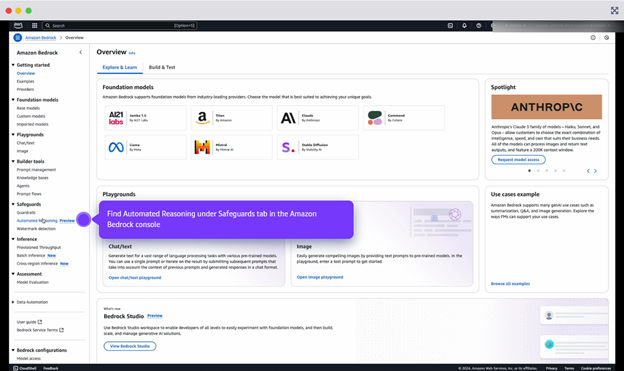624x371 pixels.
Task: Open Knowledge bases under Builder tools
Action: click(33, 178)
